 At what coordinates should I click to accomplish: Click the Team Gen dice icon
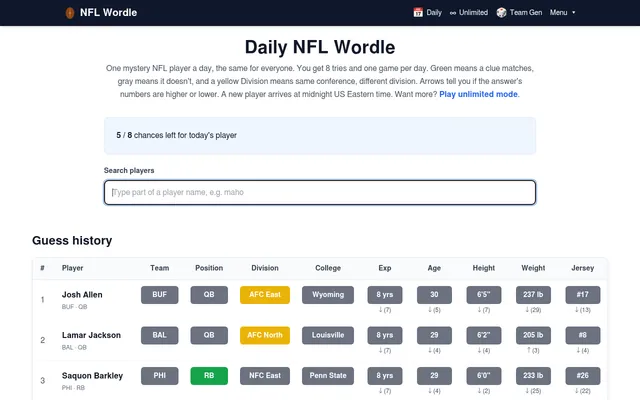501,13
